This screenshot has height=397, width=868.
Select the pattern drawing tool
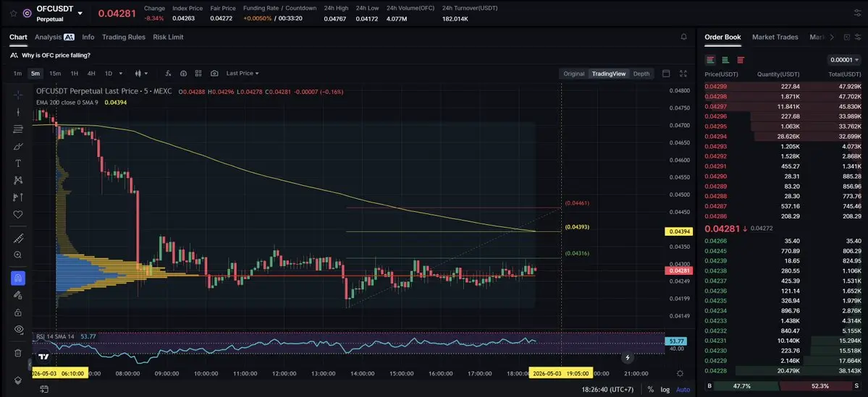[17, 180]
